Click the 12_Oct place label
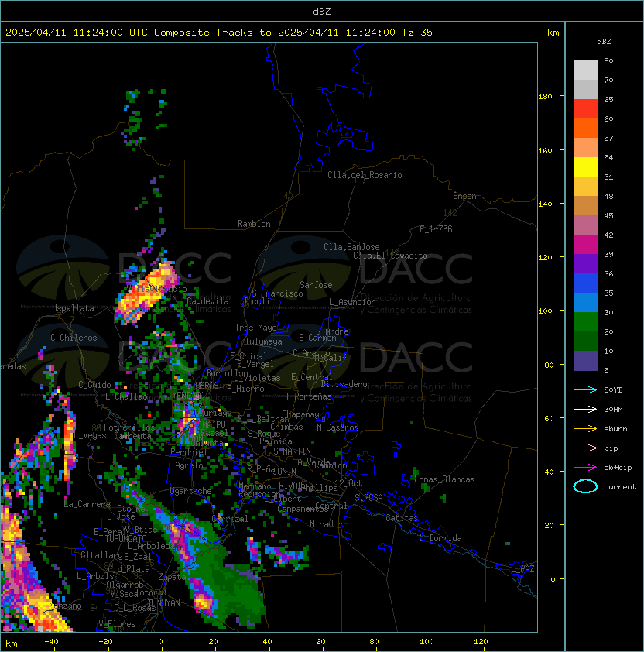The height and width of the screenshot is (652, 644). [x=348, y=483]
